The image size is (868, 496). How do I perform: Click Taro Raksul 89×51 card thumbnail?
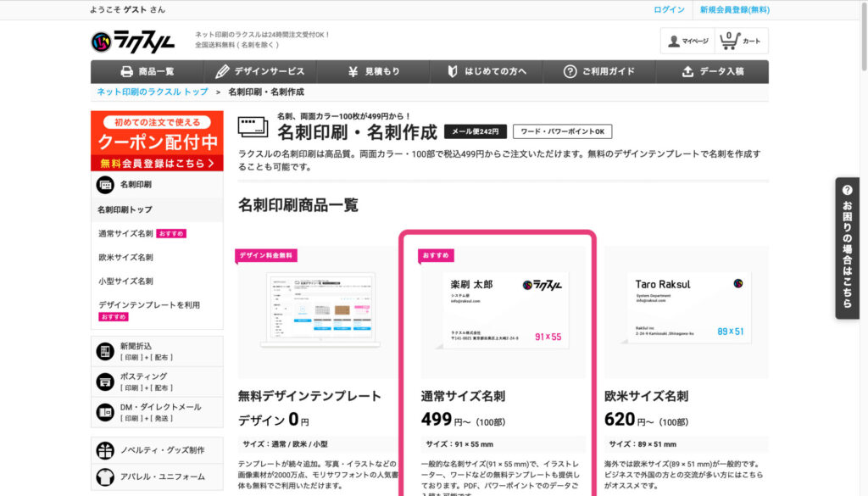[687, 308]
